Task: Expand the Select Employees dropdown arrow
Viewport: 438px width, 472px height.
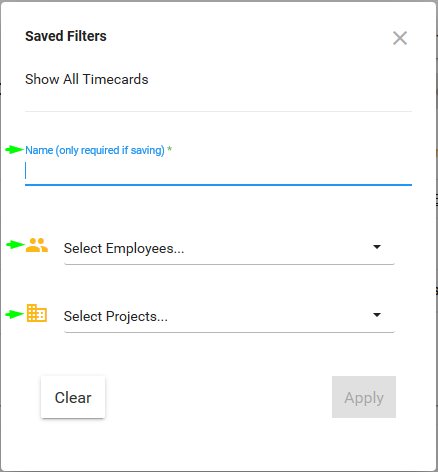Action: click(x=377, y=247)
